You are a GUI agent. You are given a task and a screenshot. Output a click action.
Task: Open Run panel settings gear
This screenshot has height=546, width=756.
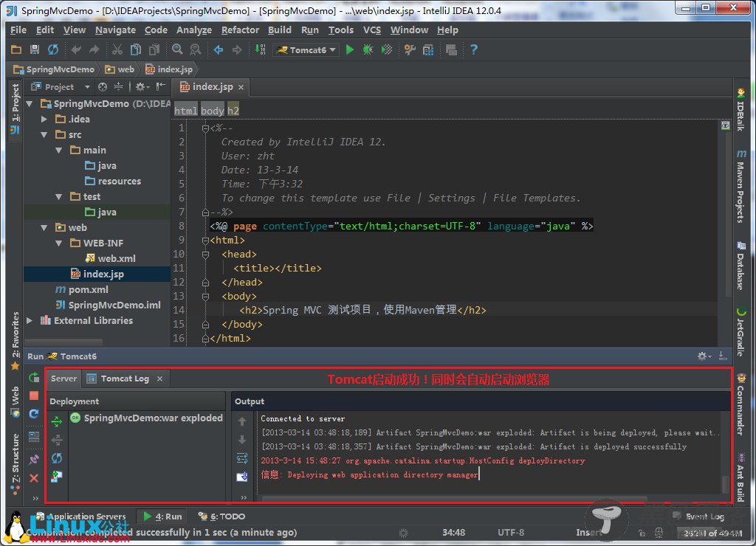pos(704,356)
